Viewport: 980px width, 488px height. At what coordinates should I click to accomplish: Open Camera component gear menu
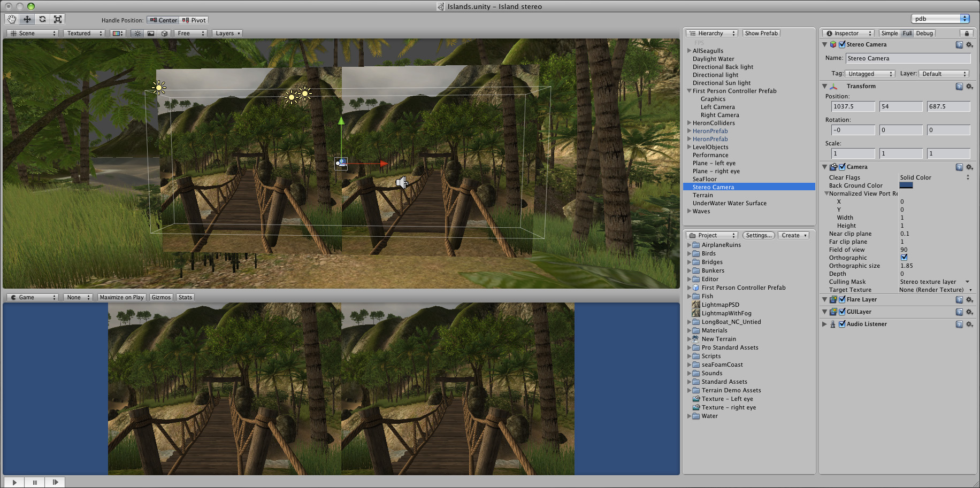tap(969, 167)
